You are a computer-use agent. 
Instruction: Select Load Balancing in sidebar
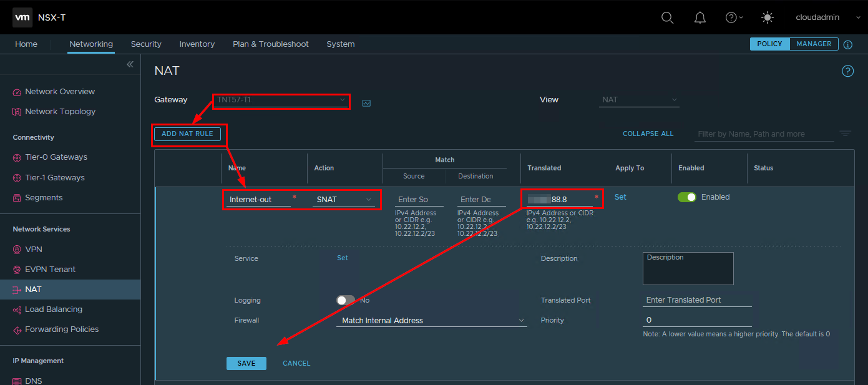[x=54, y=309]
